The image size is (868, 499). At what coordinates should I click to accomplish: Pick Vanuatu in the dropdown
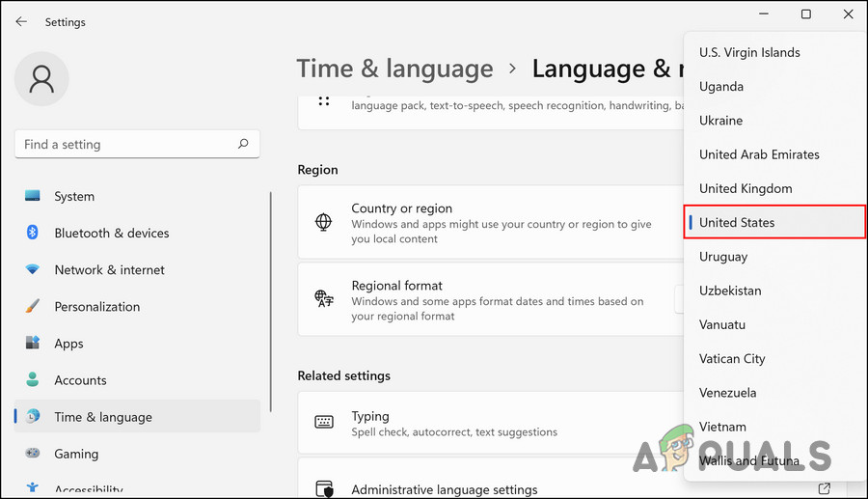(775, 324)
